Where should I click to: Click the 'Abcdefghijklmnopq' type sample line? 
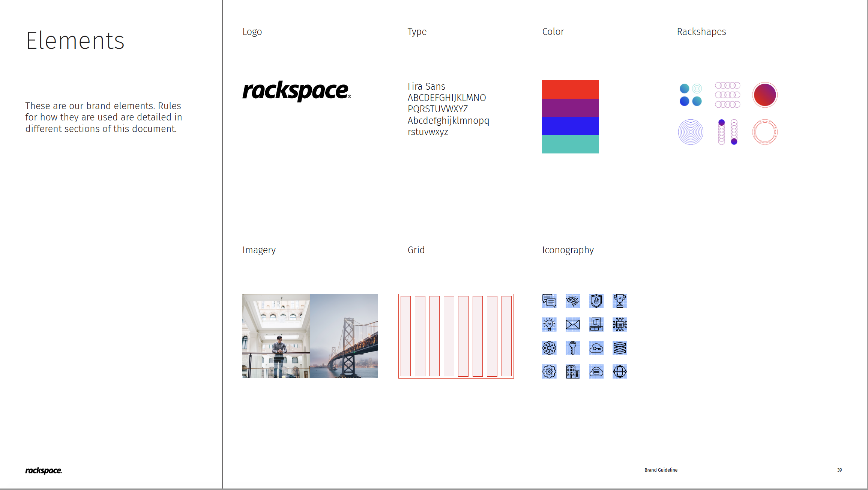[x=449, y=121]
